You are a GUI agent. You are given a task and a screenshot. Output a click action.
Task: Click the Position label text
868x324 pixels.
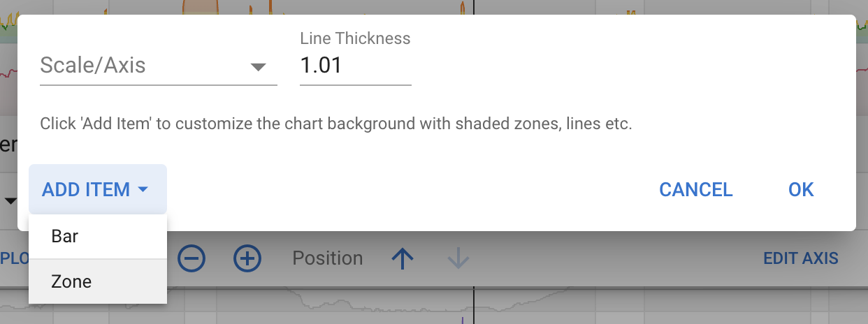coord(327,258)
